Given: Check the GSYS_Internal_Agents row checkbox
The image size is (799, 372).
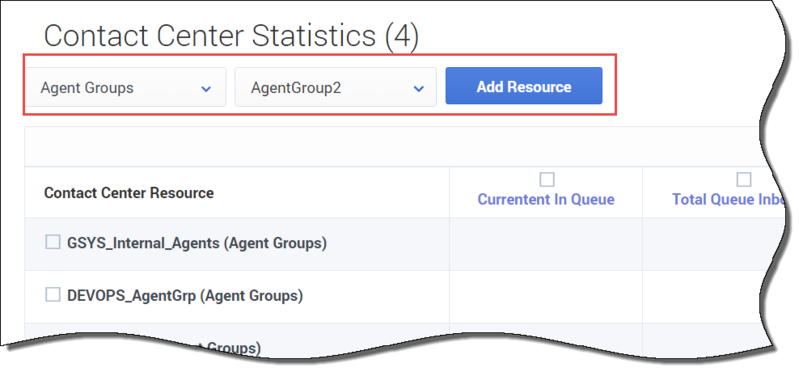Looking at the screenshot, I should tap(53, 242).
